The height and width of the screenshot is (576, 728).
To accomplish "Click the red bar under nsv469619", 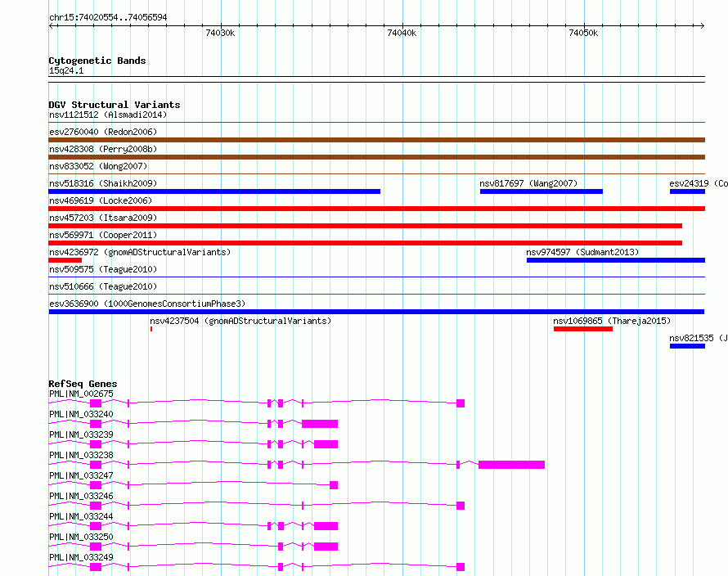I will (376, 209).
